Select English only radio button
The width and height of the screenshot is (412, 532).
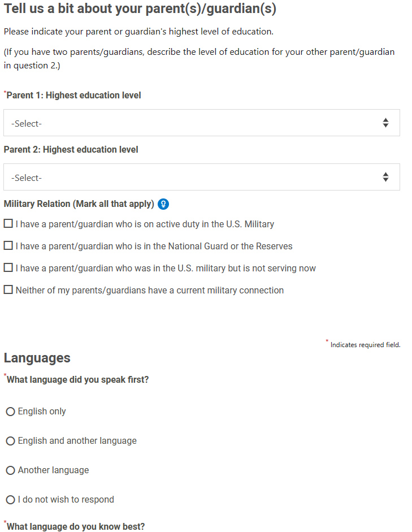[x=11, y=412]
